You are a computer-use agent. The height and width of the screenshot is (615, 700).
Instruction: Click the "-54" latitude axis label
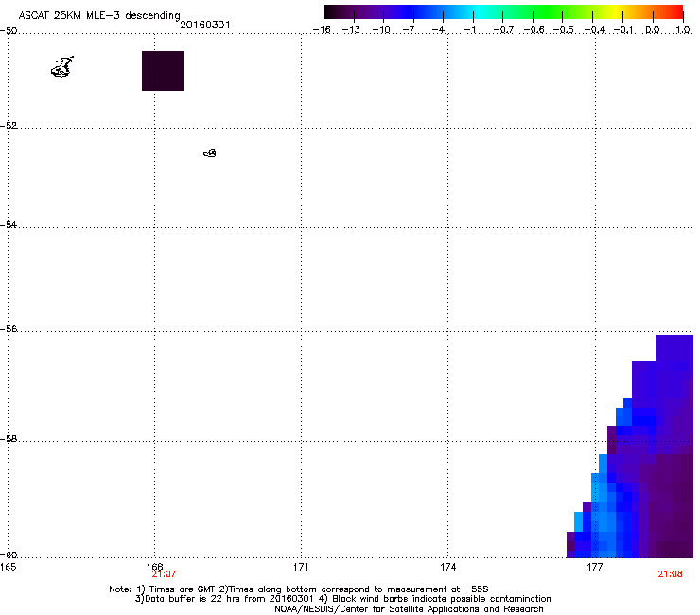pos(9,224)
